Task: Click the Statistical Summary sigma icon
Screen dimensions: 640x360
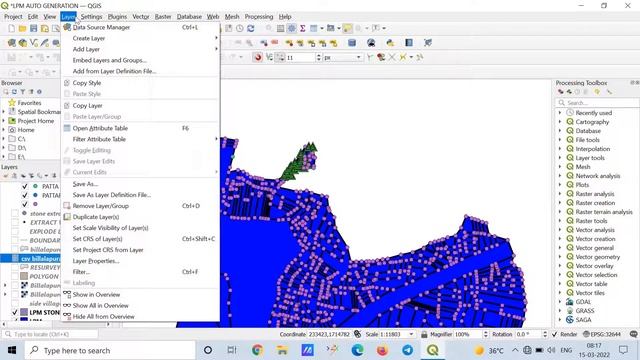Action: click(302, 28)
